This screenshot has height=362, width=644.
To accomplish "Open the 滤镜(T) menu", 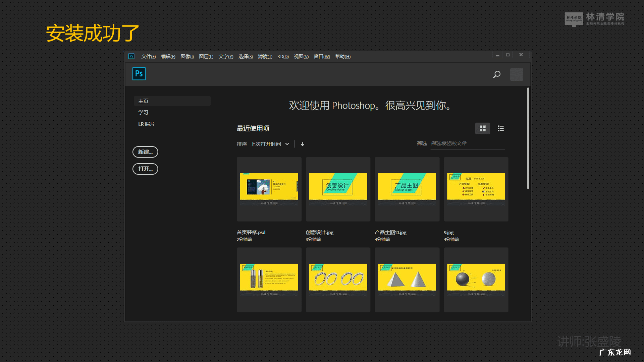I will point(265,57).
